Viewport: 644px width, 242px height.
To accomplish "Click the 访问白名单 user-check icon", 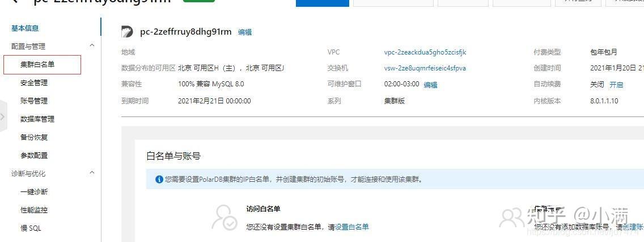I will pos(224,217).
